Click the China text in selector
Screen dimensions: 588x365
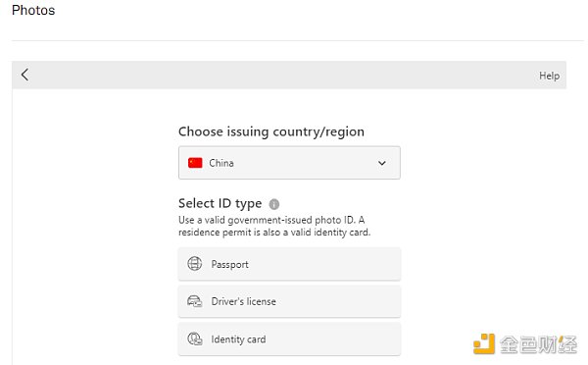(221, 163)
